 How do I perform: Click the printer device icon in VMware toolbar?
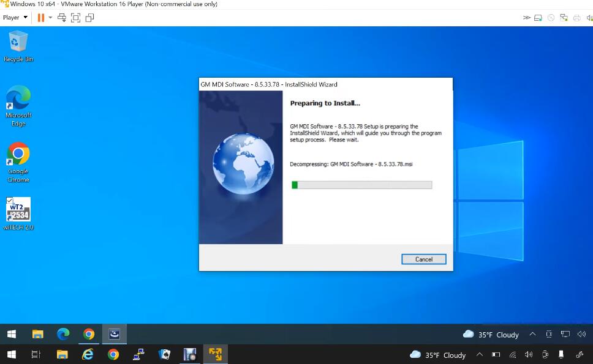point(576,18)
